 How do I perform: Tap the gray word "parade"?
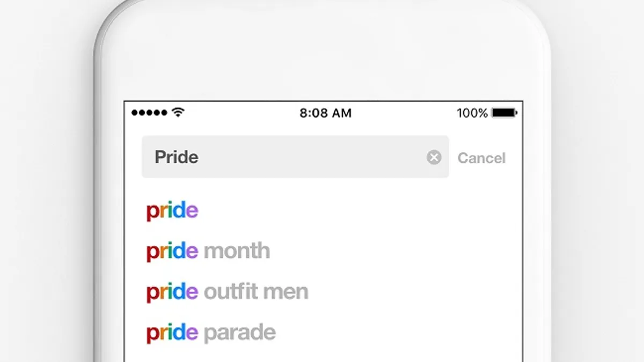tap(240, 334)
